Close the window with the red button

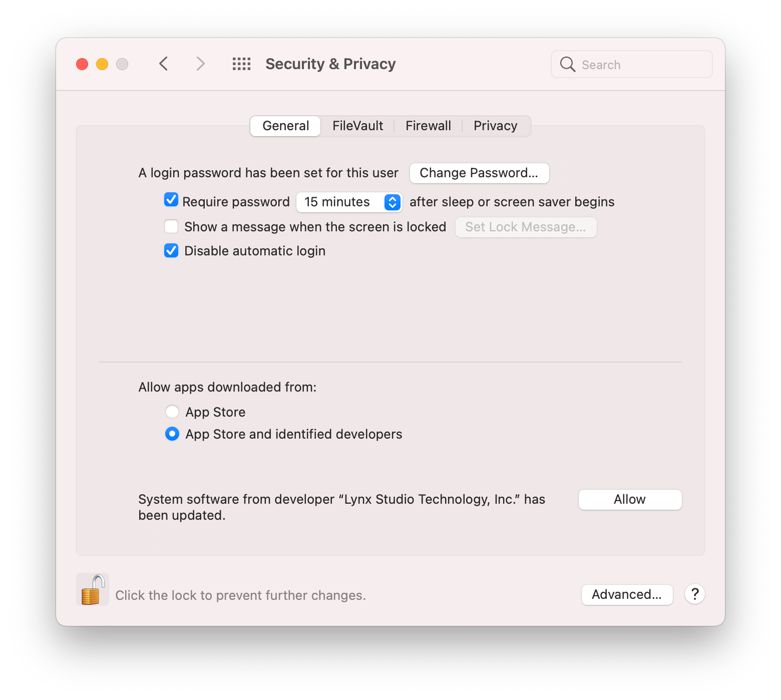pyautogui.click(x=82, y=64)
